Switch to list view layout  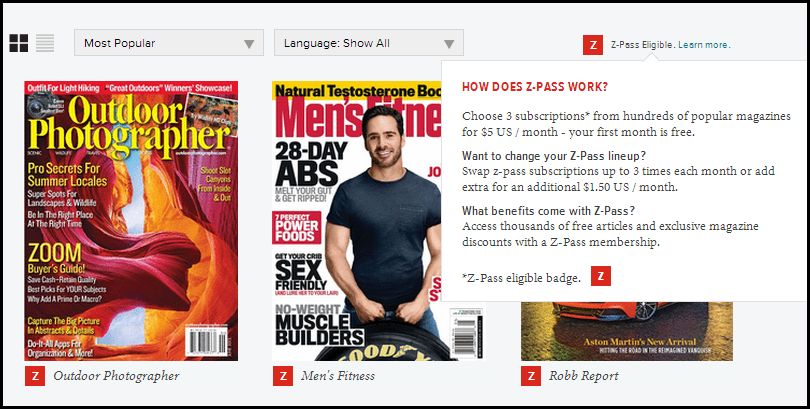[x=45, y=43]
